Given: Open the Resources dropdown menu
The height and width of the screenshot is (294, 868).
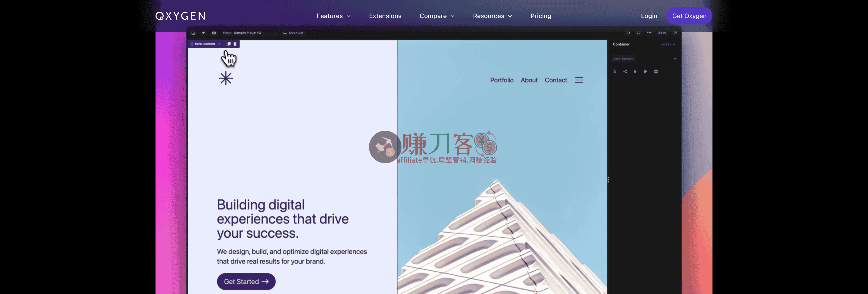Looking at the screenshot, I should click(x=492, y=16).
